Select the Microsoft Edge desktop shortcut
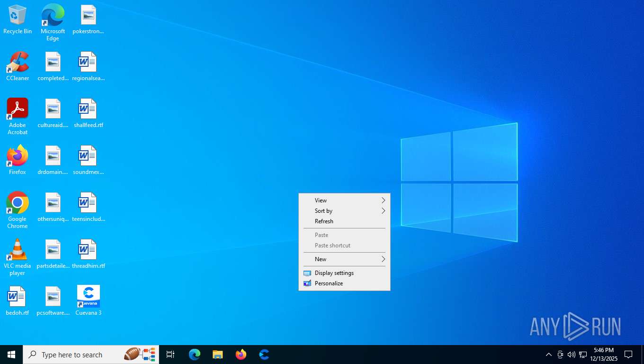 coord(53,23)
